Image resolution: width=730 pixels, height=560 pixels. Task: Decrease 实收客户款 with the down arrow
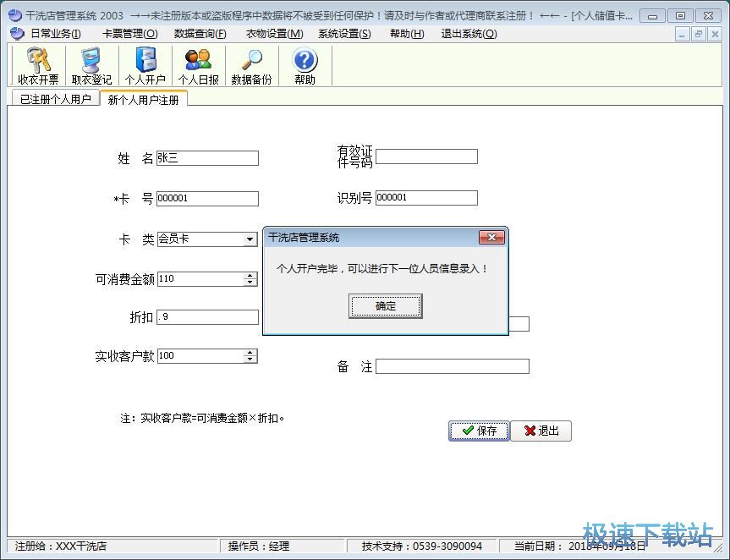[x=250, y=360]
